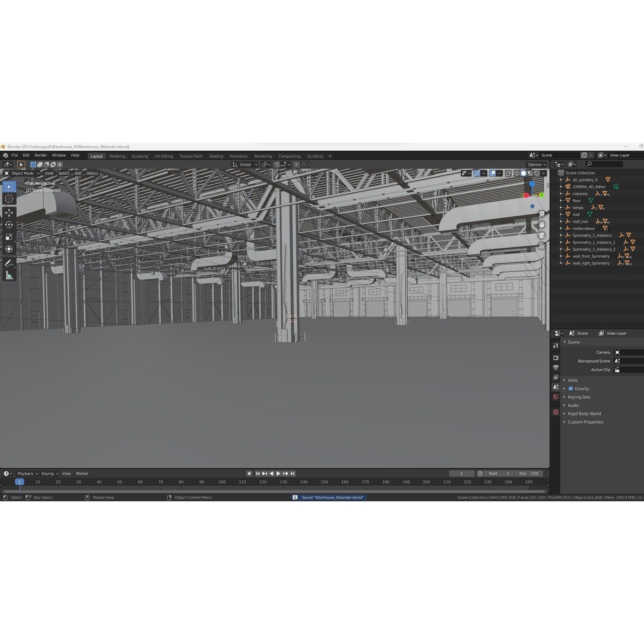Choose the Cursor tool in the left toolbar
The width and height of the screenshot is (644, 644).
[9, 198]
